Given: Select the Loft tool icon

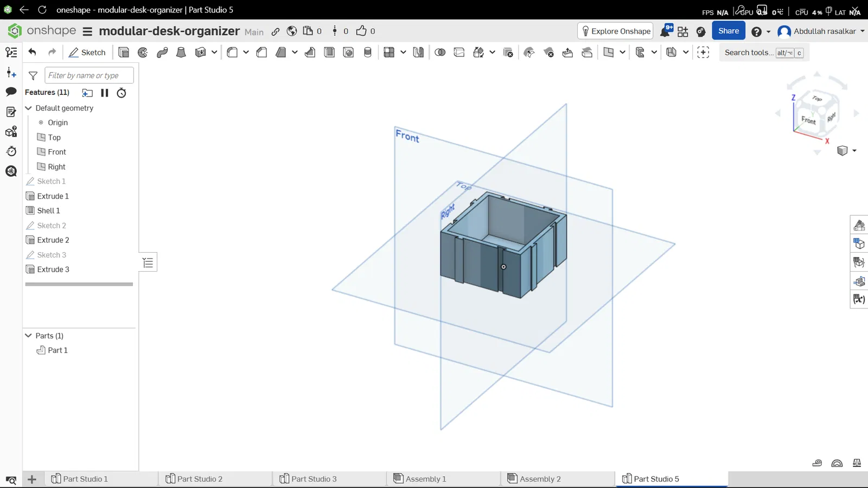Looking at the screenshot, I should point(181,53).
